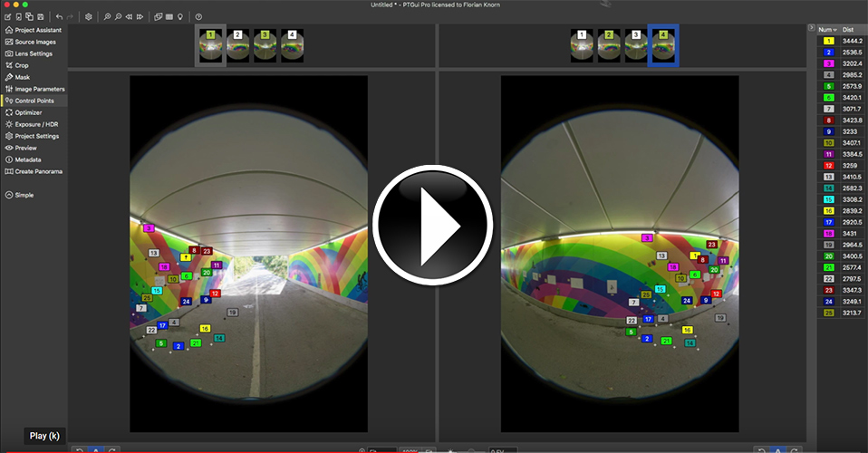Select table row with distance 2577.4
Viewport: 868px width, 453px height.
[x=842, y=267]
